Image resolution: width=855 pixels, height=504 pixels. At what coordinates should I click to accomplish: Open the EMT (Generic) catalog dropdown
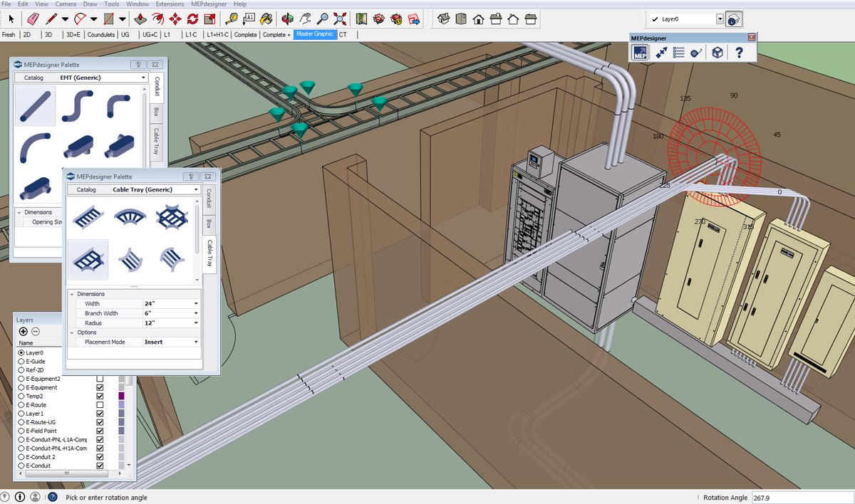point(143,78)
